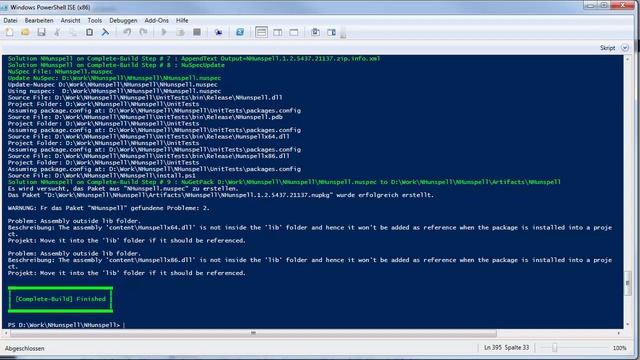
Task: Click horizontal scrollbar right arrow
Action: 619,333
